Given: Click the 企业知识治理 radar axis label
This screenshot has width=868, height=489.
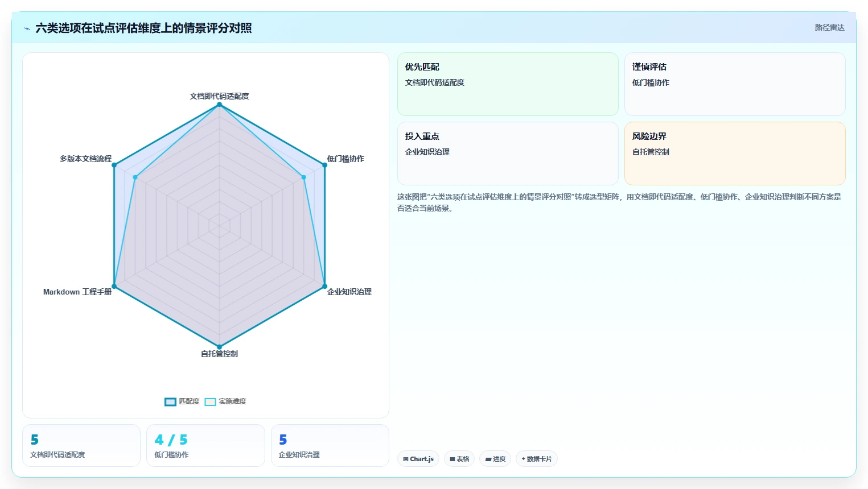Looking at the screenshot, I should (x=349, y=292).
